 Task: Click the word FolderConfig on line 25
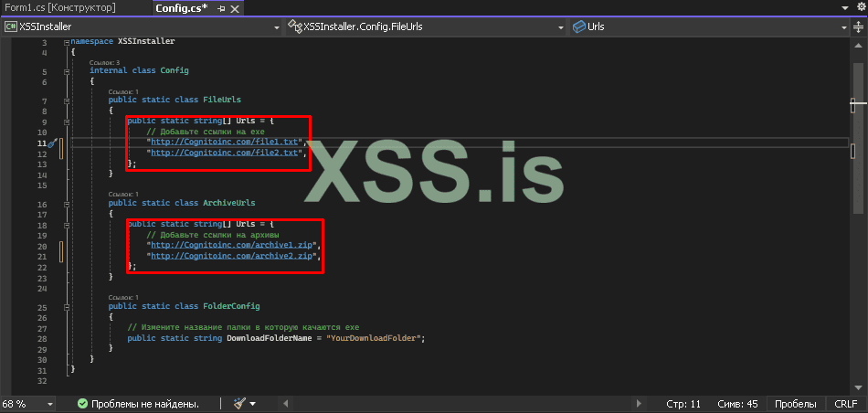click(x=231, y=307)
